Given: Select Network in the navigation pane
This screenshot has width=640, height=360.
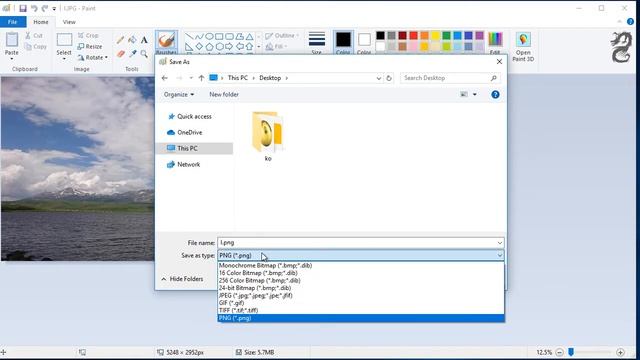Looking at the screenshot, I should click(184, 164).
